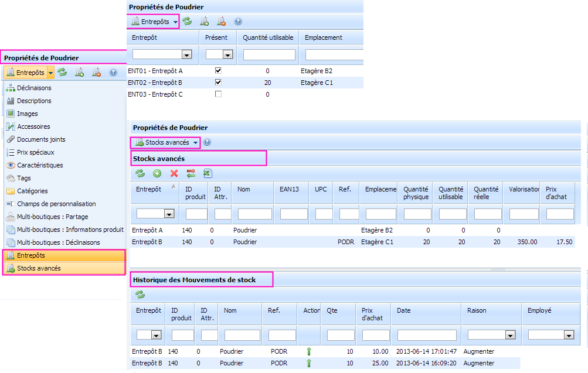Uncheck Présent checkbox for ENT02 - Entrepôt B
Viewport: 588px width, 373px height.
pos(218,82)
